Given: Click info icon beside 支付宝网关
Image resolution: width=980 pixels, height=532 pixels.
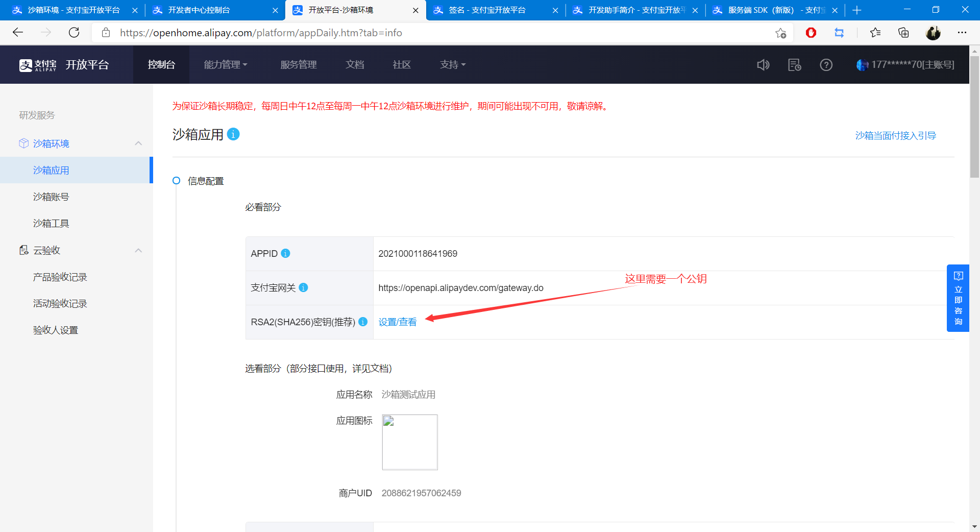Looking at the screenshot, I should [303, 287].
